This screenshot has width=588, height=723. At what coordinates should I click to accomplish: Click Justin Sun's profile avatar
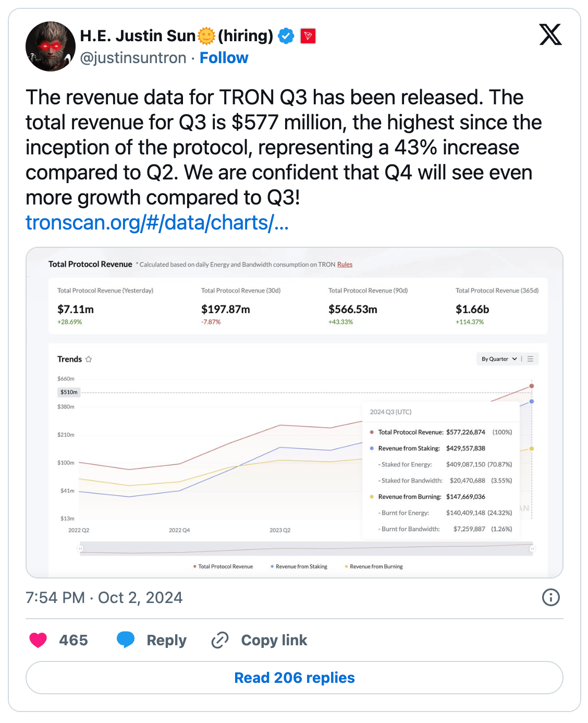point(51,46)
